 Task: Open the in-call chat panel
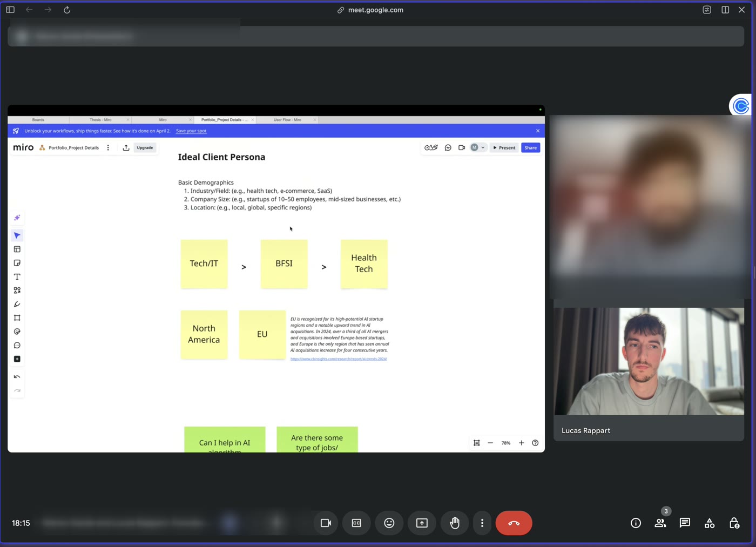[685, 523]
